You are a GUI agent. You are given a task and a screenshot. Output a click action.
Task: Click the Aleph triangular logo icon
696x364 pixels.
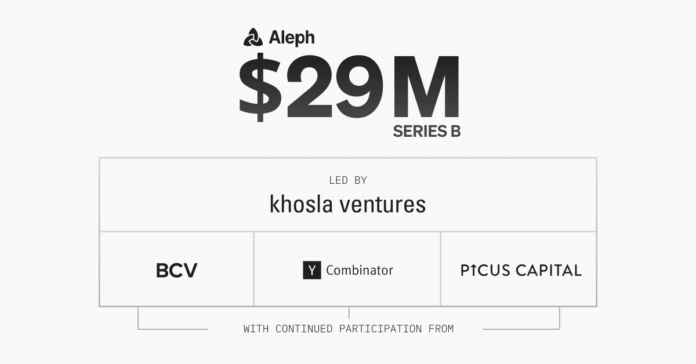[x=253, y=37]
